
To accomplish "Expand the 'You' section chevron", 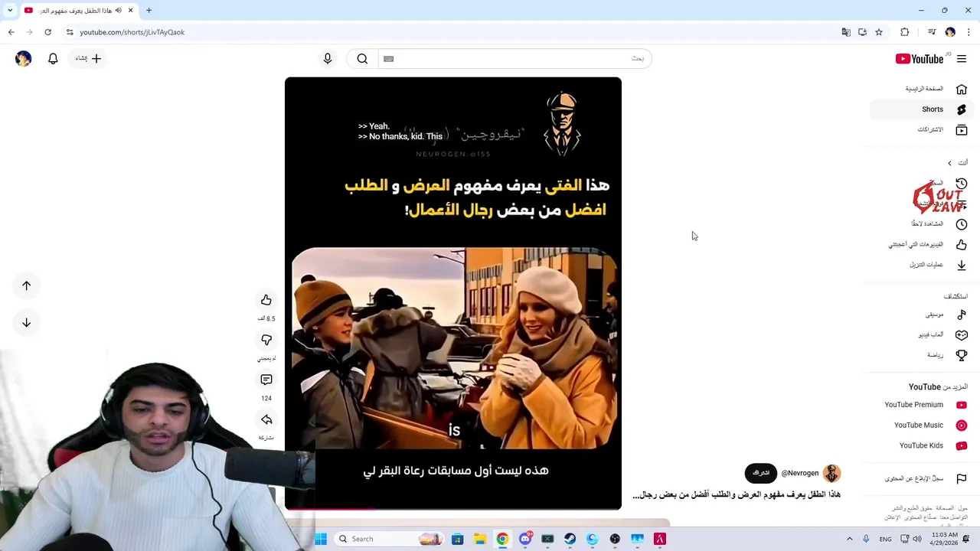I will (x=950, y=163).
